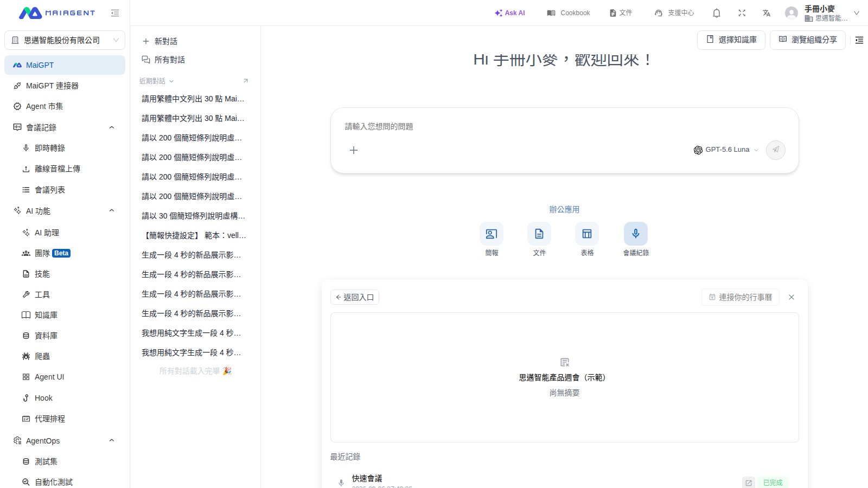Open the organization selector 思邁智能股份有限公司

pos(65,40)
